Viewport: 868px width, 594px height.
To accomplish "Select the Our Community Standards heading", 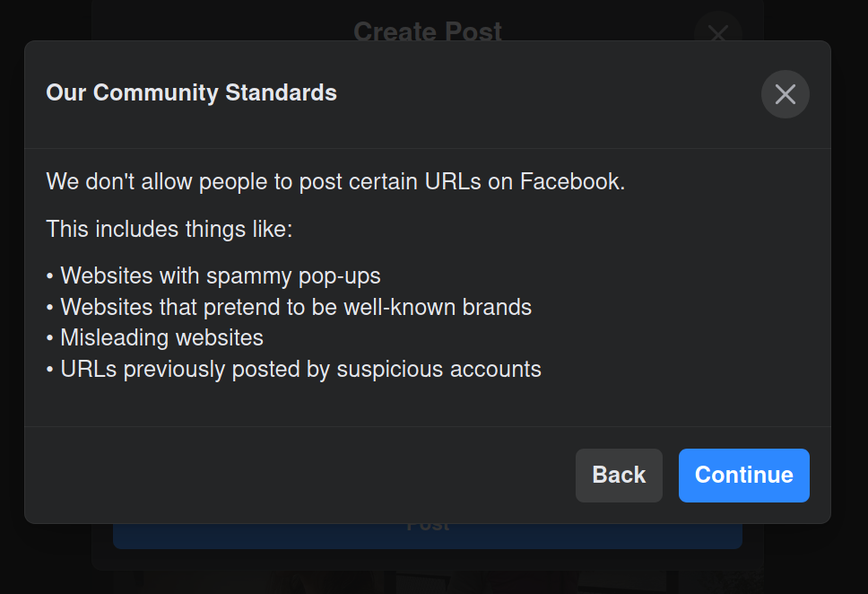I will tap(192, 92).
